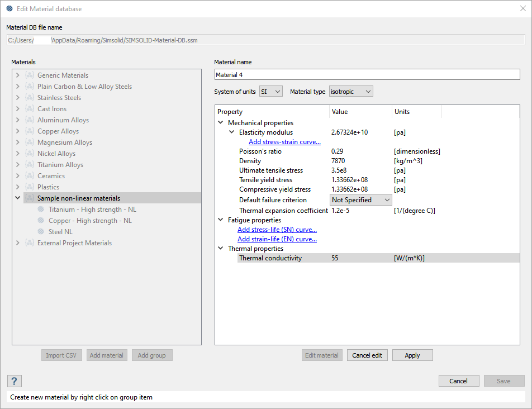Click the Apply button
The width and height of the screenshot is (532, 409).
[412, 355]
